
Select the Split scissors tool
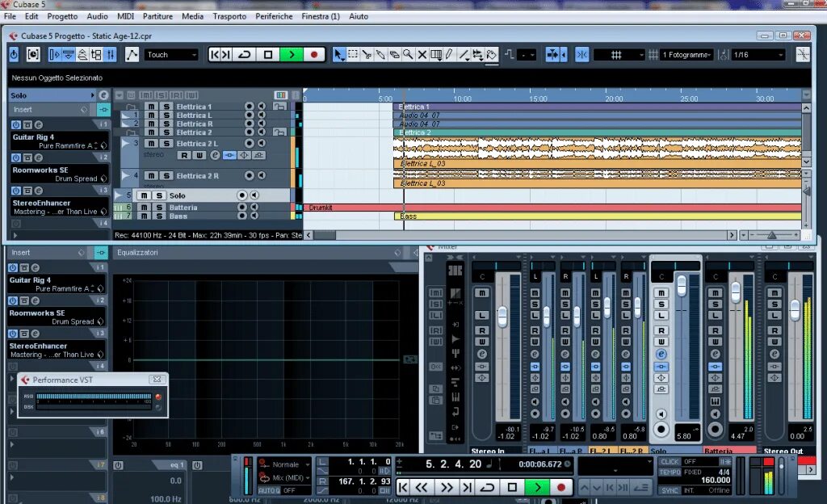(x=367, y=54)
